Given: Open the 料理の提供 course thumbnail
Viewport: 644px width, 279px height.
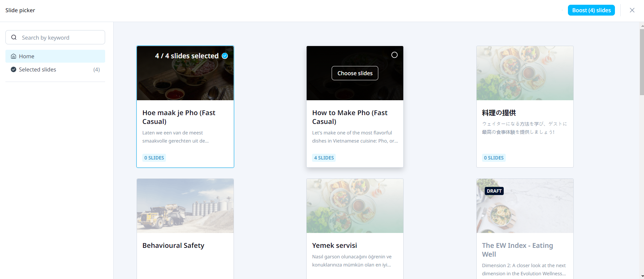Looking at the screenshot, I should pos(525,73).
